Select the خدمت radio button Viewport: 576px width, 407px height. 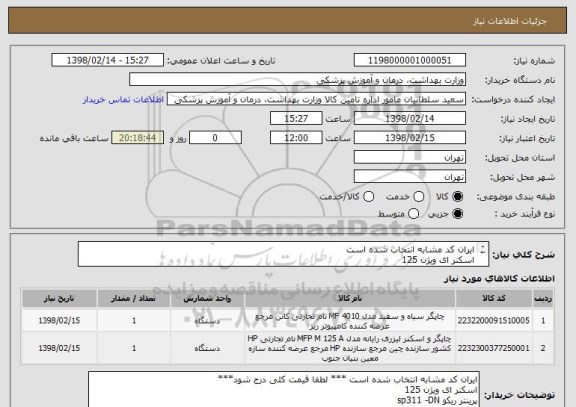tap(419, 197)
